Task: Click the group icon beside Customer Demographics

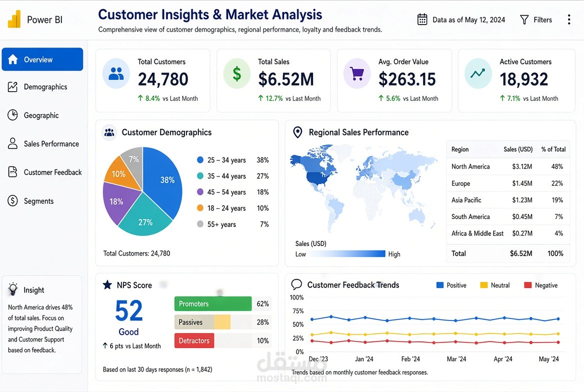Action: pyautogui.click(x=109, y=132)
